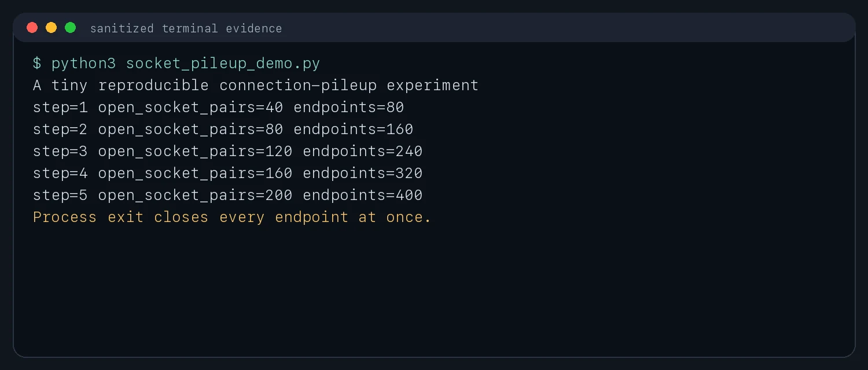This screenshot has width=868, height=370.
Task: Click 'endpoints=160' value
Action: (354, 129)
